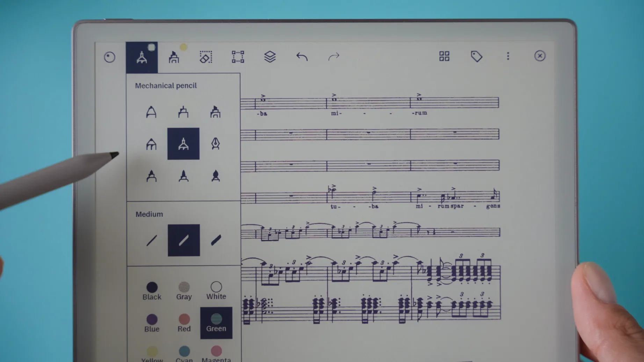Choose the Selection tool in toolbar
Viewport: 644px width, 362px height.
(x=238, y=57)
